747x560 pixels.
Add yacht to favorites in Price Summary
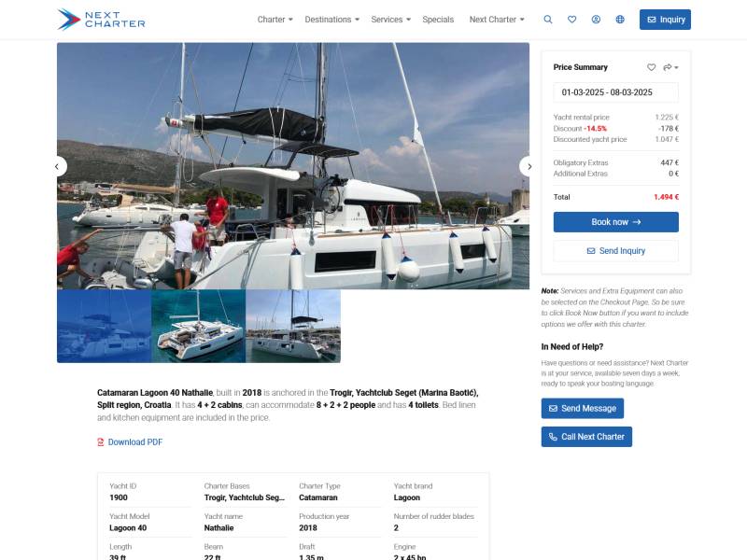[651, 67]
